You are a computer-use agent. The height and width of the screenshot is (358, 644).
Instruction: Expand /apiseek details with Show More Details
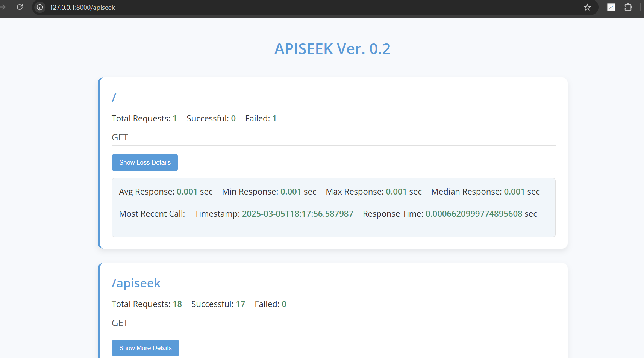[145, 348]
